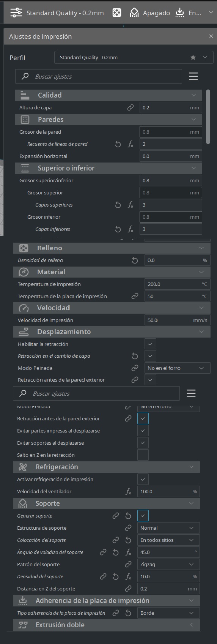Viewport: 217px width, 644px height.
Task: Open Tipo adherencia Borde dropdown
Action: [x=168, y=613]
